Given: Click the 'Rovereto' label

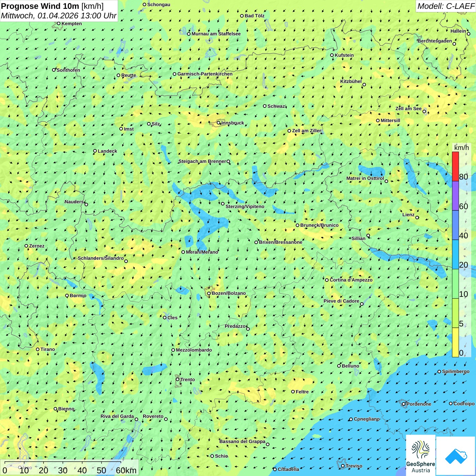Looking at the screenshot, I should pyautogui.click(x=153, y=416).
